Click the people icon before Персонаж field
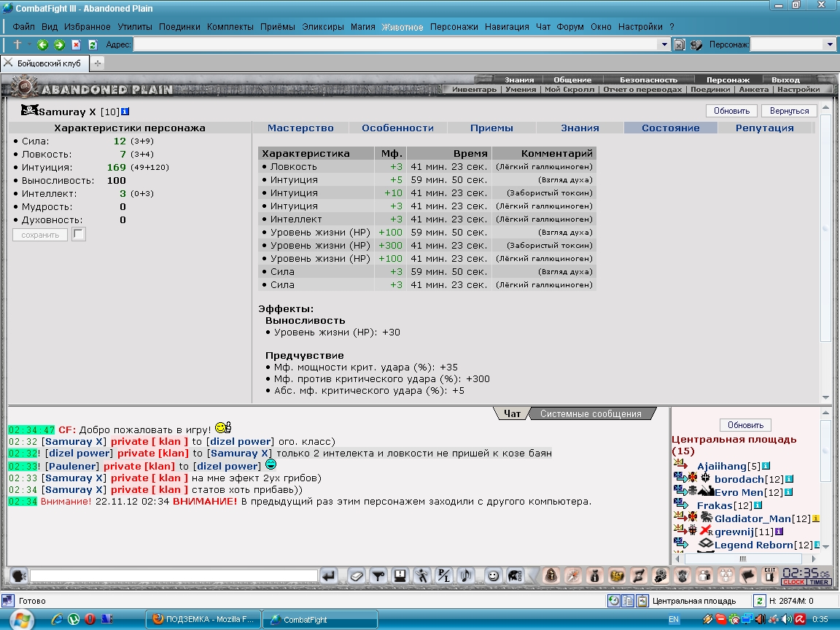The width and height of the screenshot is (840, 630). [x=696, y=45]
